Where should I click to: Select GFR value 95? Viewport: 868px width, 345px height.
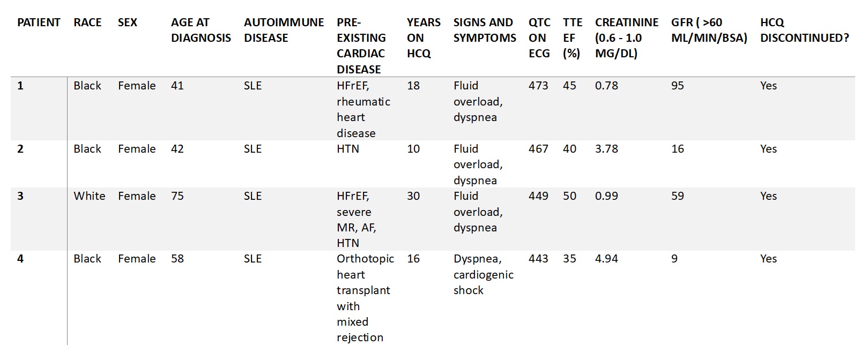pos(677,86)
